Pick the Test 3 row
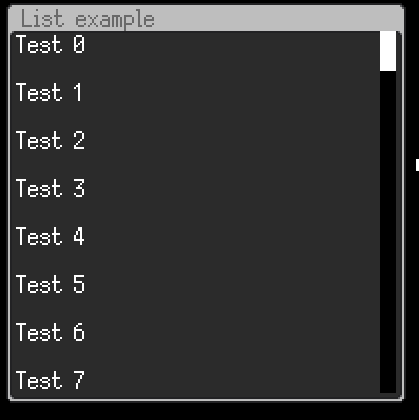Viewport: 419px width, 420px height. click(x=195, y=188)
